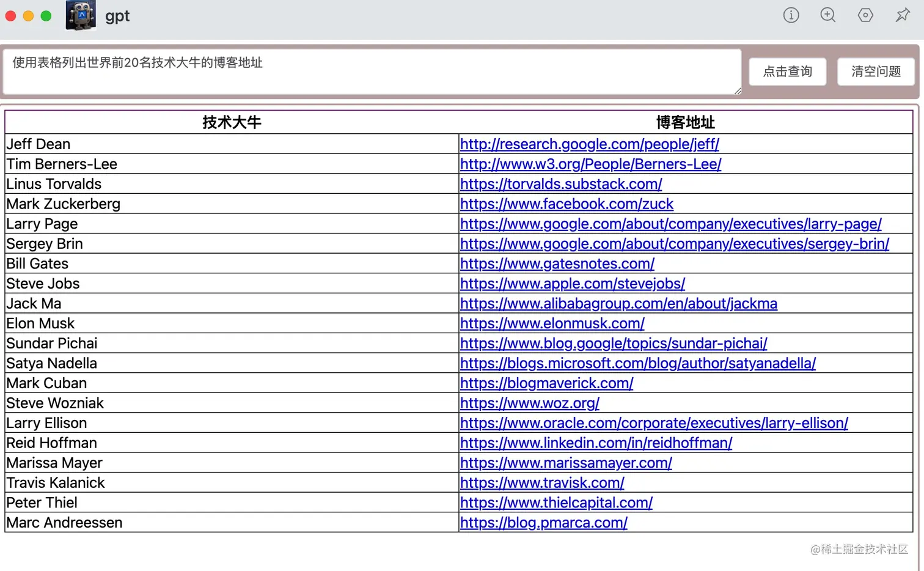The image size is (924, 571).
Task: Select the Bill Gates name cell
Action: pyautogui.click(x=232, y=263)
